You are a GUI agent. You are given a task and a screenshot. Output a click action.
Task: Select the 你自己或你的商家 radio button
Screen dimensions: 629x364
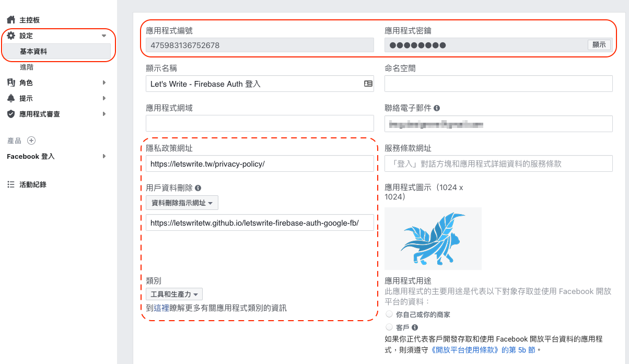point(389,314)
